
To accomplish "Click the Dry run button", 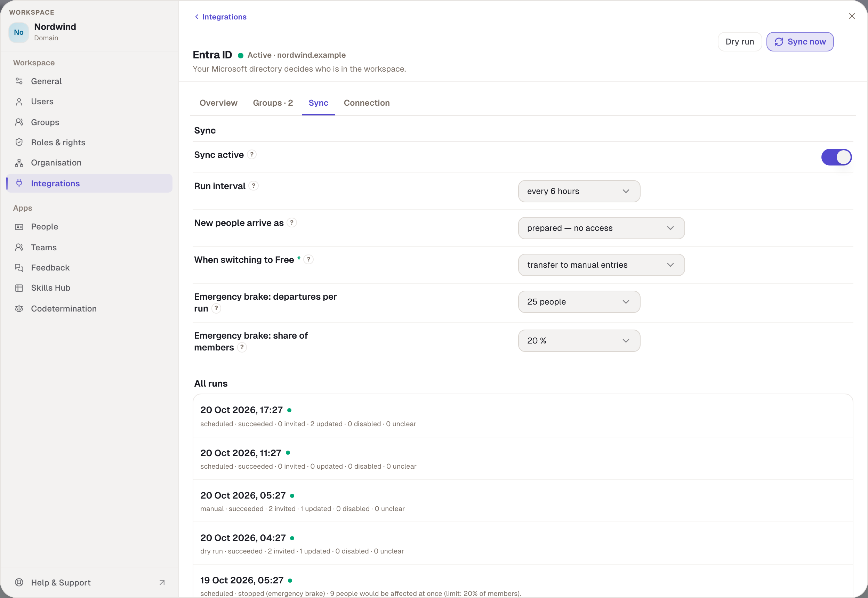I will [x=739, y=42].
